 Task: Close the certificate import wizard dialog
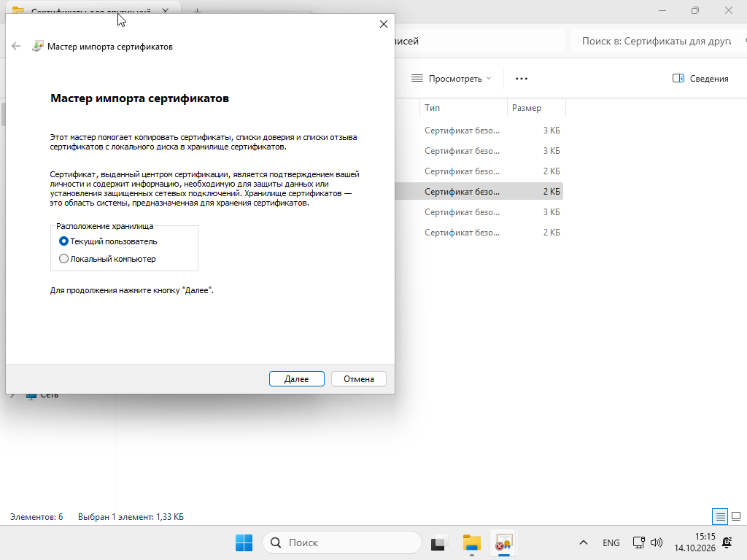pyautogui.click(x=384, y=24)
